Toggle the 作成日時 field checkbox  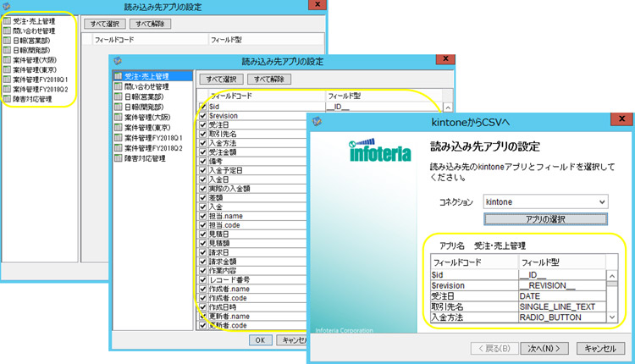203,307
